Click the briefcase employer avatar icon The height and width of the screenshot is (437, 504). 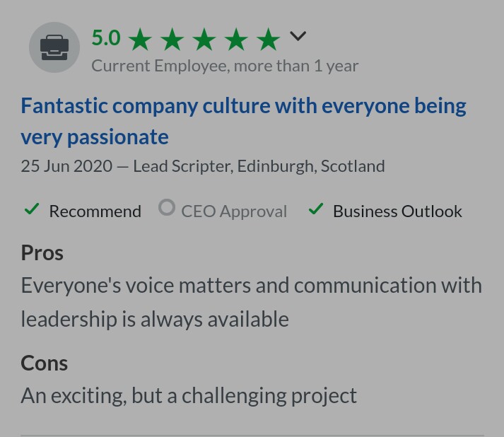pyautogui.click(x=54, y=47)
